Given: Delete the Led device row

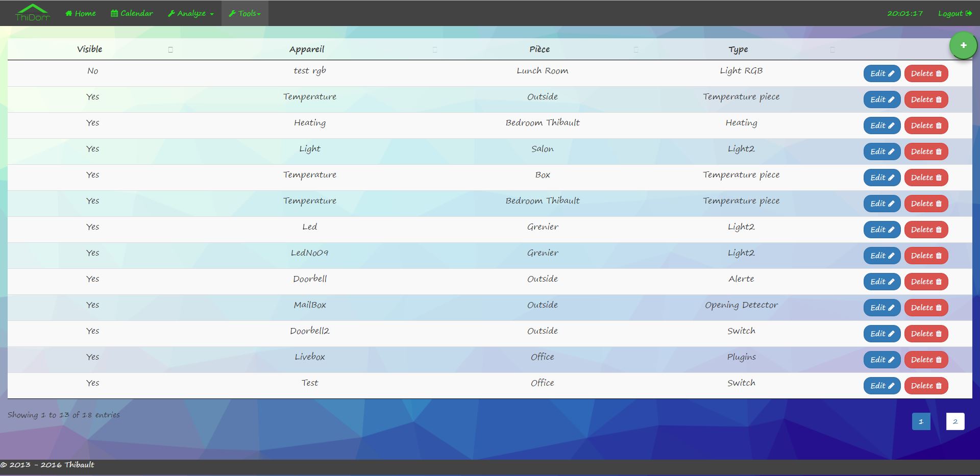Looking at the screenshot, I should [x=926, y=230].
